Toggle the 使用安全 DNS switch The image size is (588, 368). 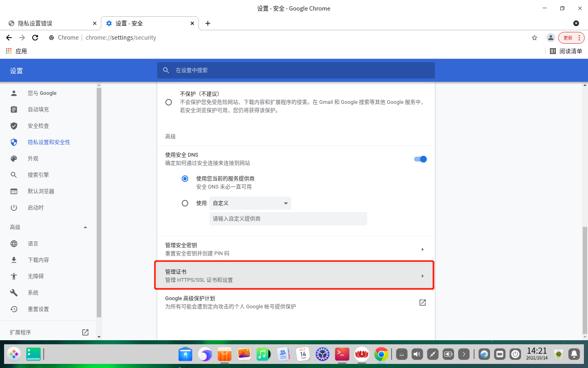420,159
